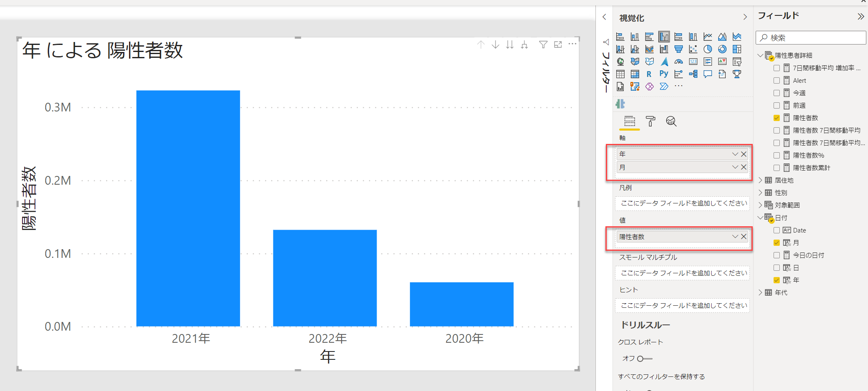Select the matrix visual
Image resolution: width=868 pixels, height=391 pixels.
[635, 74]
